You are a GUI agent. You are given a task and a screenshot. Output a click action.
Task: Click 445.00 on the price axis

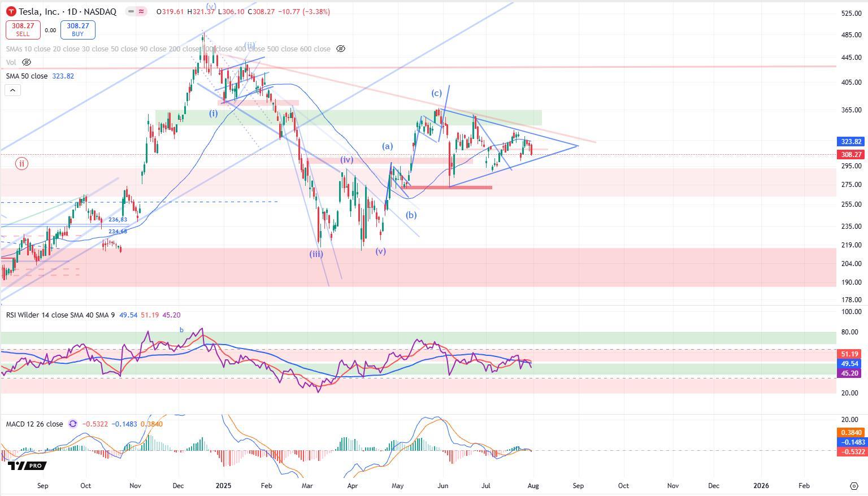coord(851,58)
